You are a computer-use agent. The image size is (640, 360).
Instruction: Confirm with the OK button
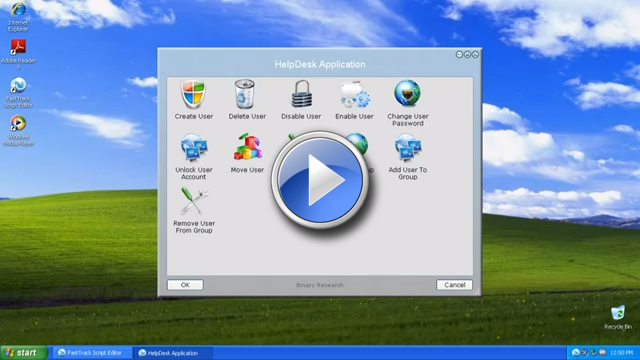185,285
